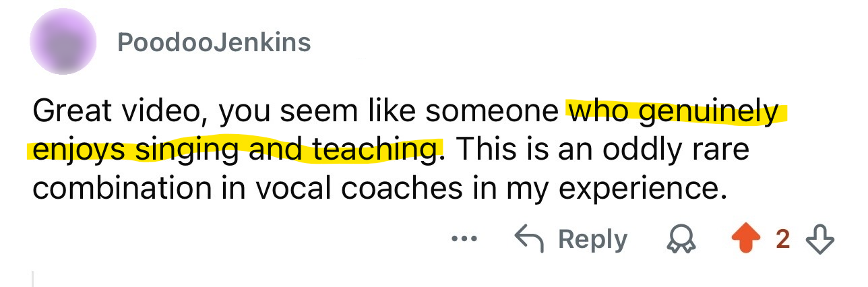Screen dimensions: 868x287
Task: Downvote the comment with the down arrow
Action: (820, 240)
